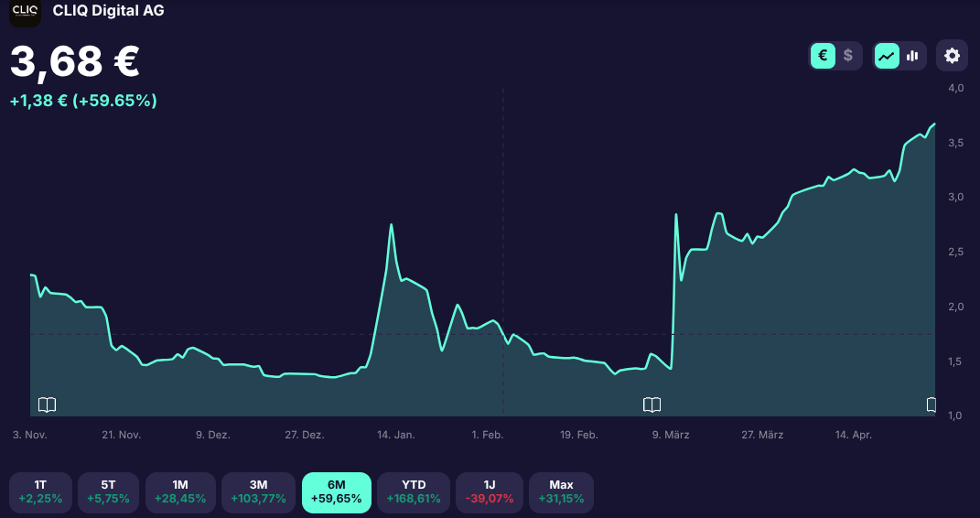Click the 27. März date label
The image size is (980, 518).
[x=761, y=435]
